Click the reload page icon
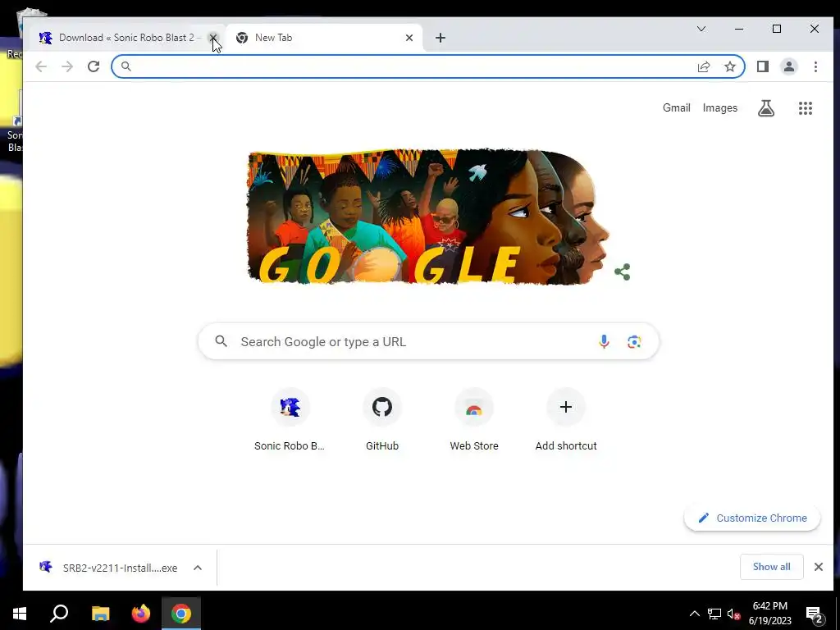840x630 pixels. coord(94,66)
